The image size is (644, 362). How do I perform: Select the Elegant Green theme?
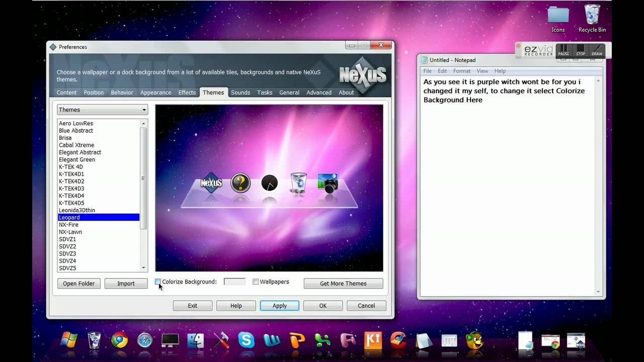98,159
